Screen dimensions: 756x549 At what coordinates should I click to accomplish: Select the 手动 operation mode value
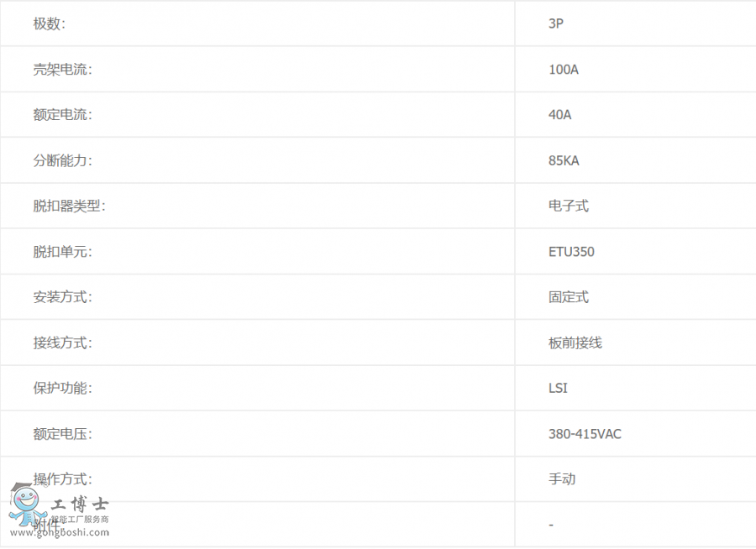(x=562, y=479)
